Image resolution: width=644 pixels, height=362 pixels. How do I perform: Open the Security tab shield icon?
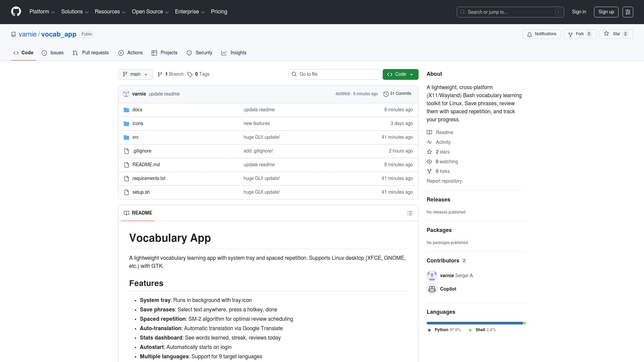click(x=189, y=53)
